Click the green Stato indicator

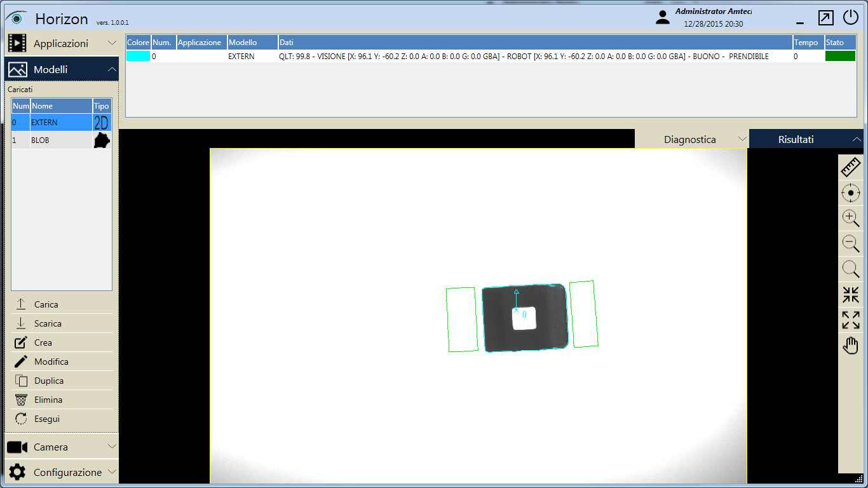[840, 57]
